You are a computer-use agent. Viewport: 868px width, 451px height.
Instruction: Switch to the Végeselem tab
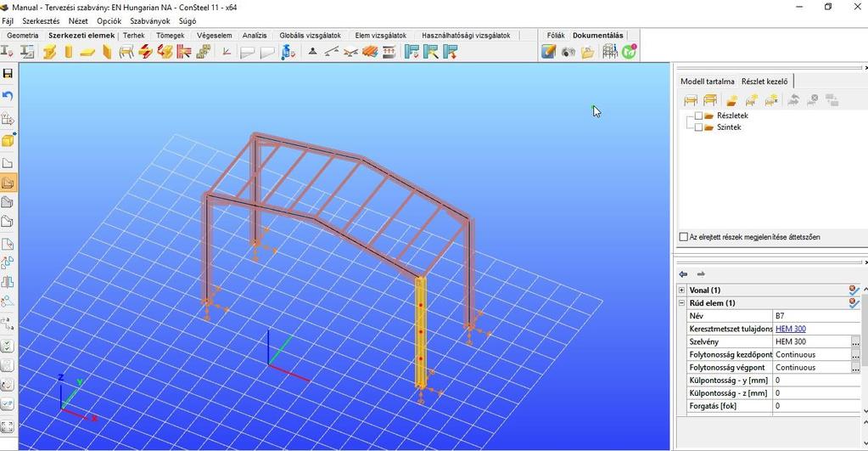pyautogui.click(x=214, y=36)
